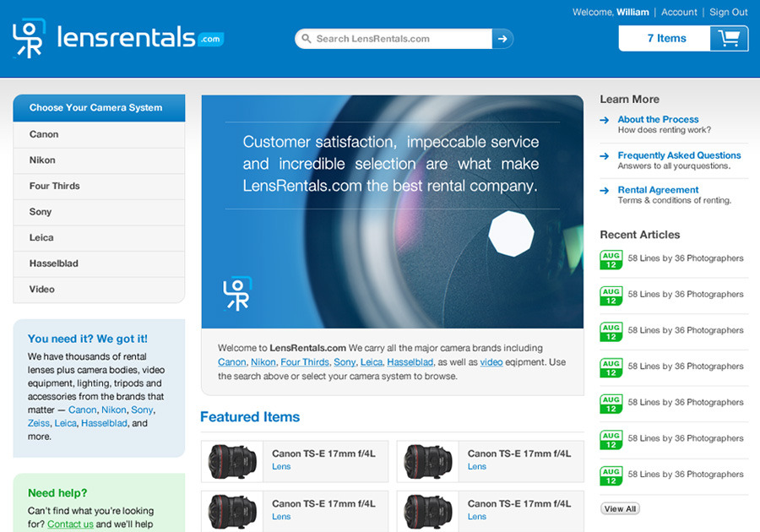Click Nikon in the You need it box
Screen dimensions: 760x532
click(114, 410)
